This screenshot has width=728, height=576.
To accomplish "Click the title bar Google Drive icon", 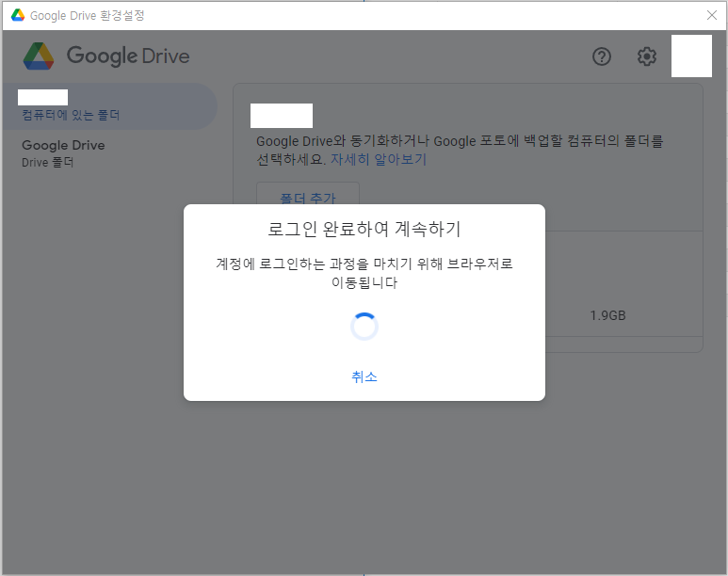I will [x=18, y=15].
